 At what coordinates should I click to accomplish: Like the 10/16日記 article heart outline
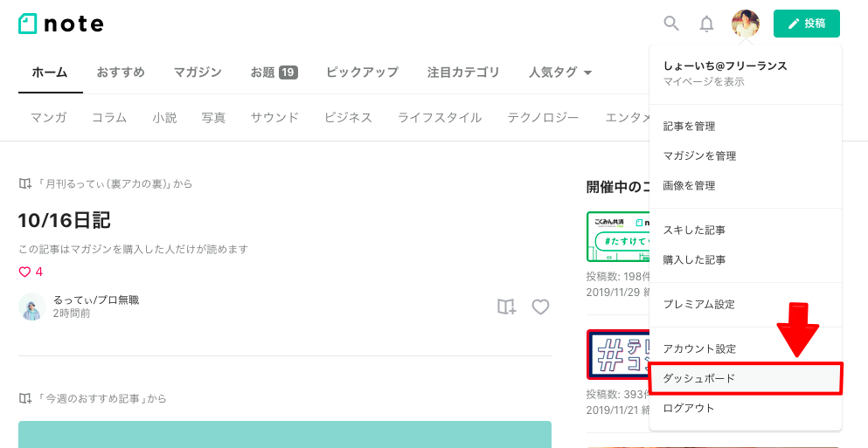click(540, 307)
